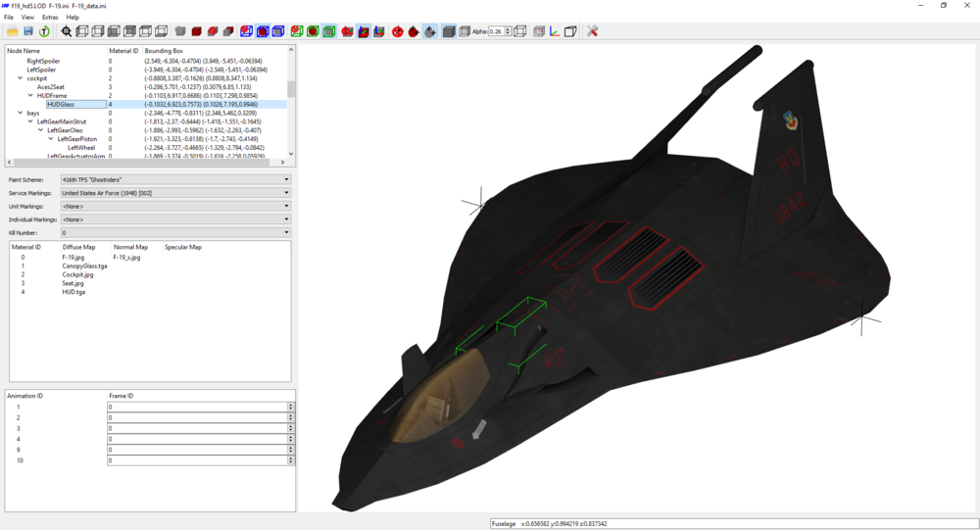This screenshot has height=530, width=980.
Task: Click the zoom extents crosshair magnifier icon
Action: 67,31
